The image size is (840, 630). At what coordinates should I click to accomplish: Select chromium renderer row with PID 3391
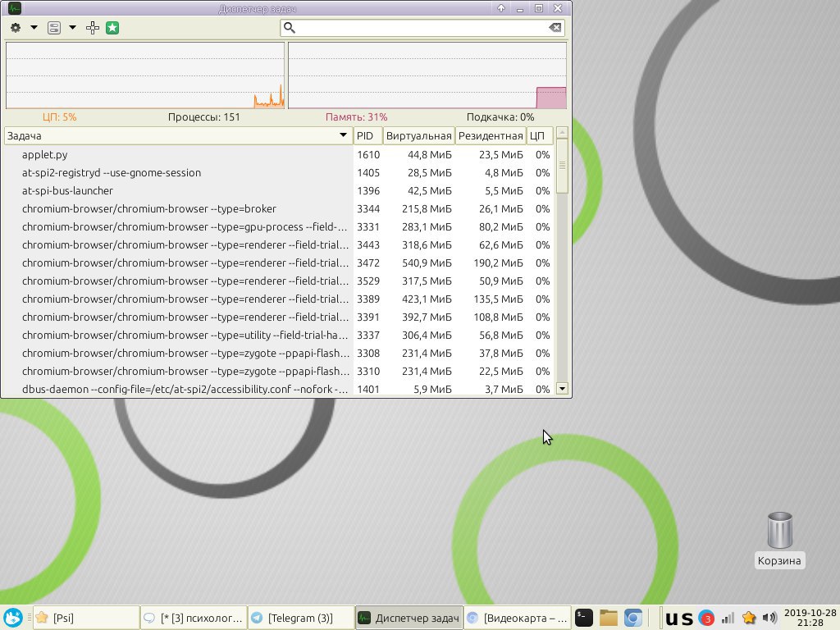click(x=279, y=317)
